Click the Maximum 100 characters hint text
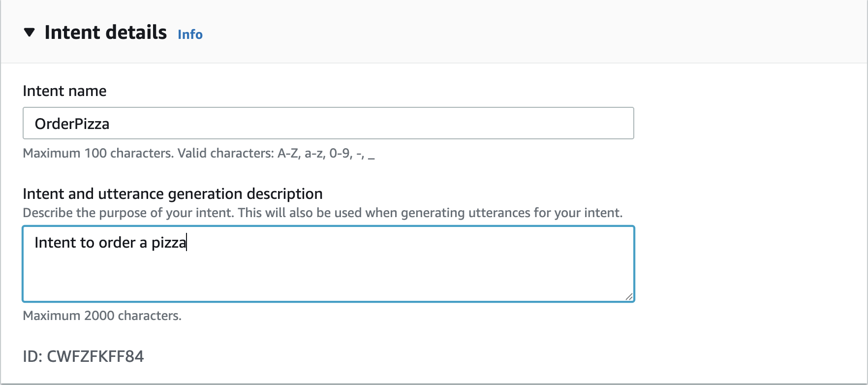Screen dimensions: 868x385 (x=97, y=154)
